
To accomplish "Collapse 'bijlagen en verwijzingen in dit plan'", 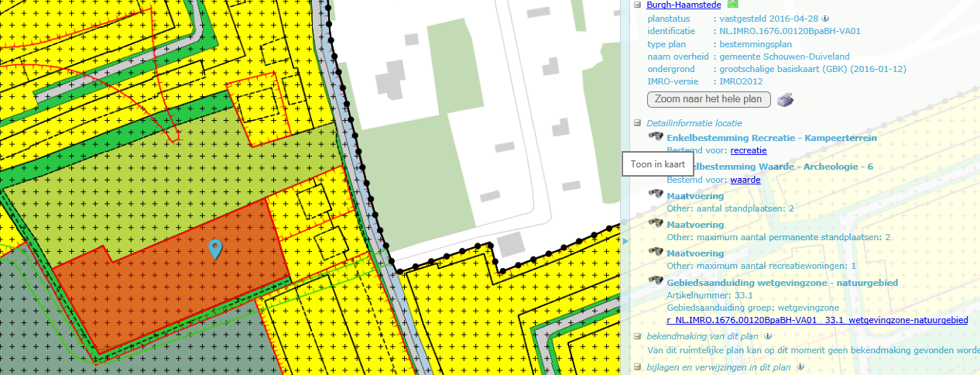I will pyautogui.click(x=638, y=367).
